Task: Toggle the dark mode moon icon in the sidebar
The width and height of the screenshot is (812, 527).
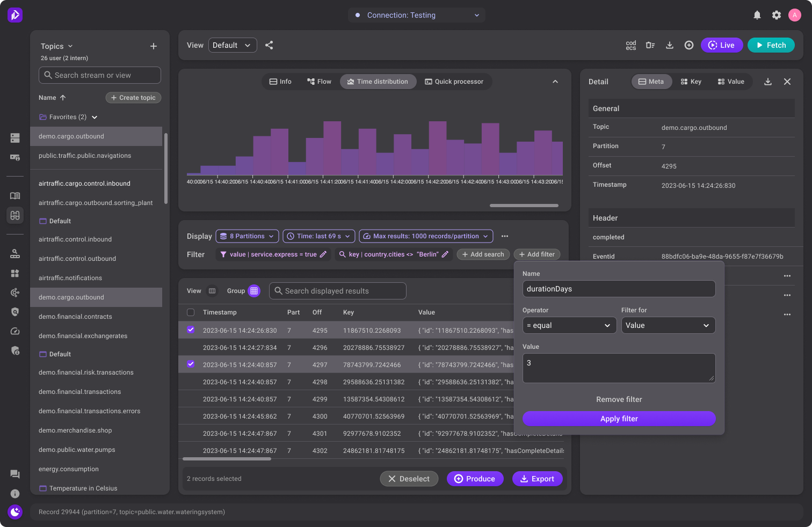Action: 15,512
